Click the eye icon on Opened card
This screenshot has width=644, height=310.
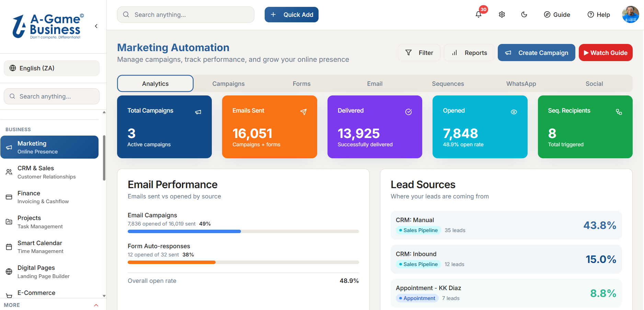(x=514, y=112)
